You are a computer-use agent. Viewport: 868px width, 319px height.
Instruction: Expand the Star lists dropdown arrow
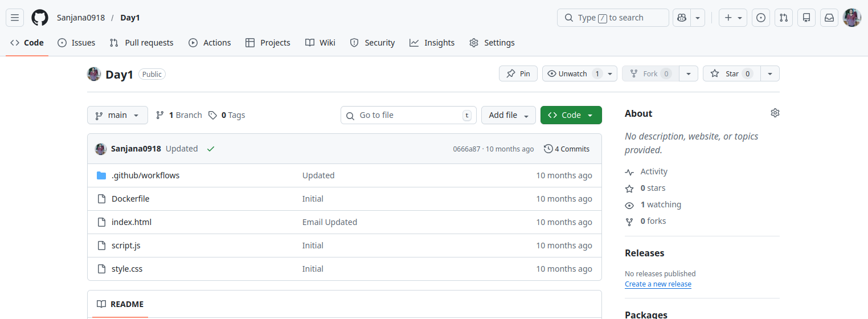click(770, 73)
